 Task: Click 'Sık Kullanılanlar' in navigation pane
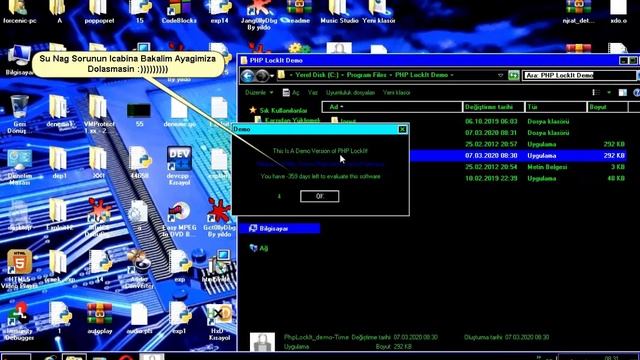click(279, 110)
